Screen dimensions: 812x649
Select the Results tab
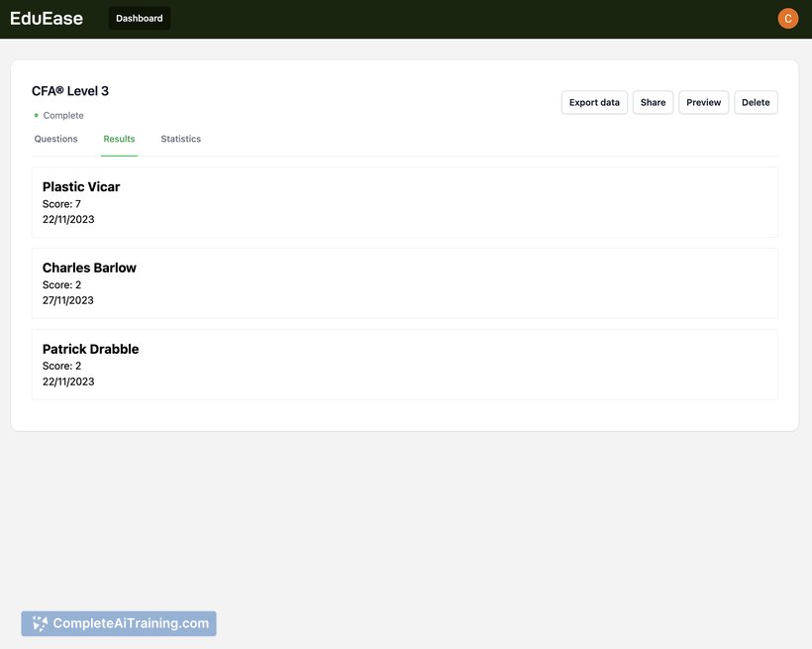[119, 140]
